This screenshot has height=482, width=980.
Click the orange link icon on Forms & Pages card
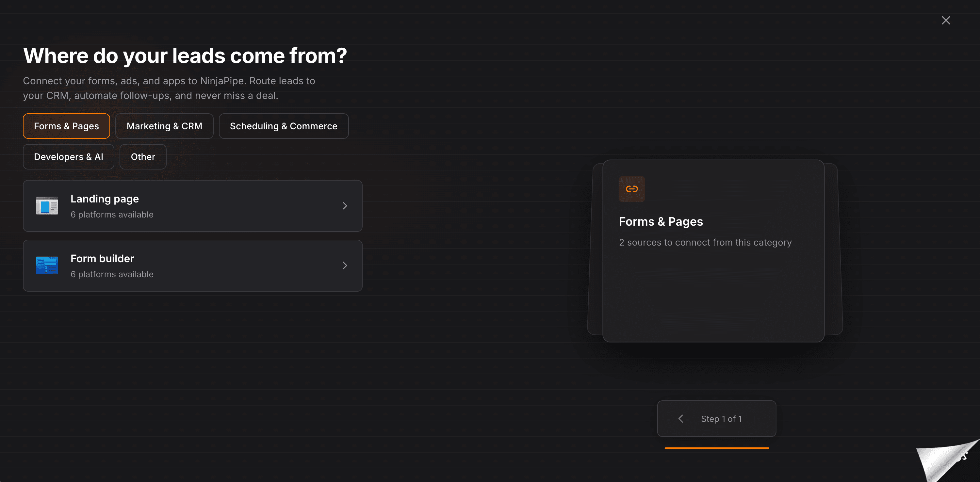point(631,189)
